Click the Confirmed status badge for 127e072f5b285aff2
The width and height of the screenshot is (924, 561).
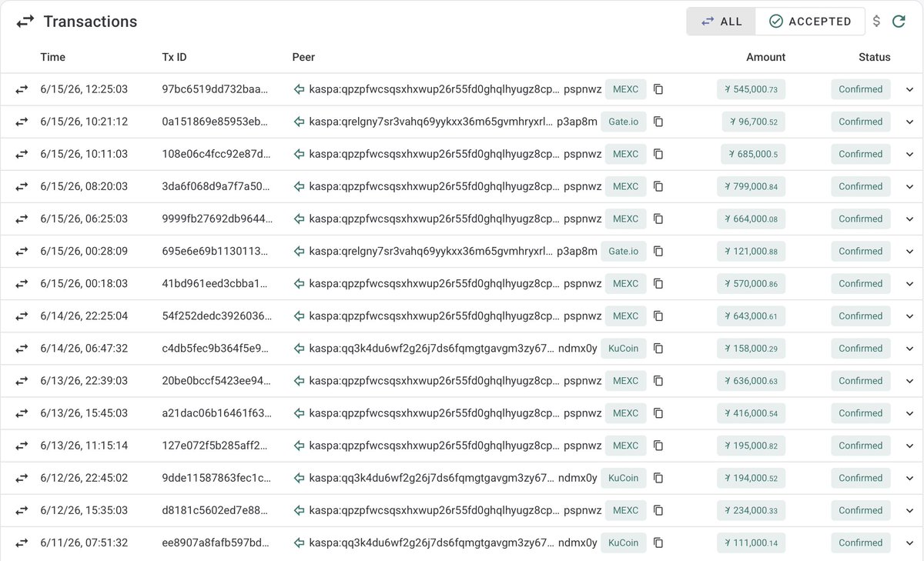[x=861, y=445]
